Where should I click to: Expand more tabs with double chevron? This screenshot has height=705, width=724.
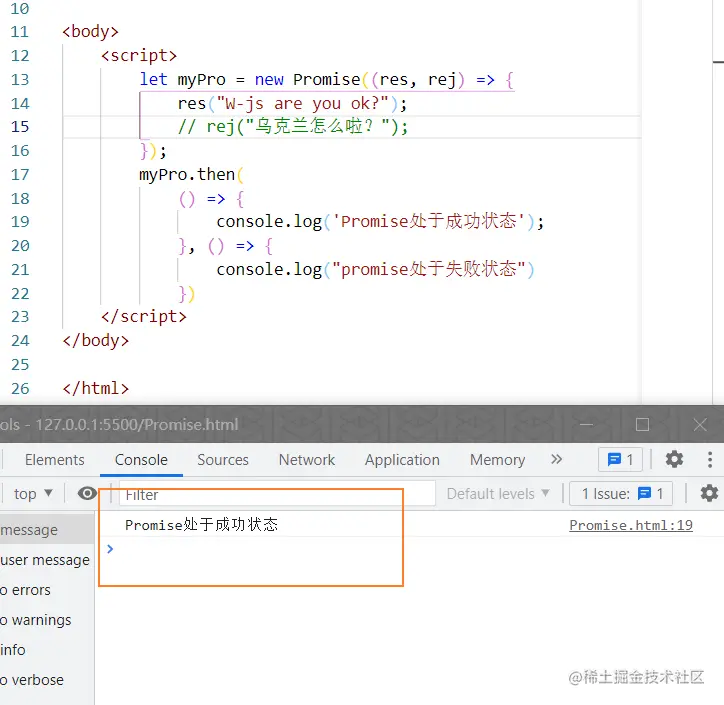point(556,459)
